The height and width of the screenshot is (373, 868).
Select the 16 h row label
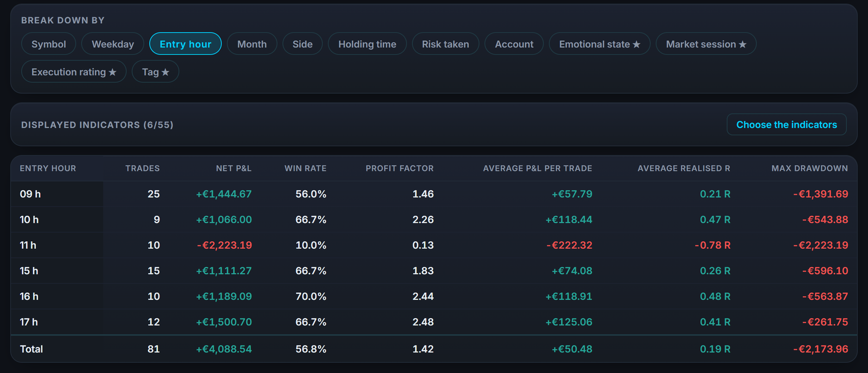tap(29, 297)
